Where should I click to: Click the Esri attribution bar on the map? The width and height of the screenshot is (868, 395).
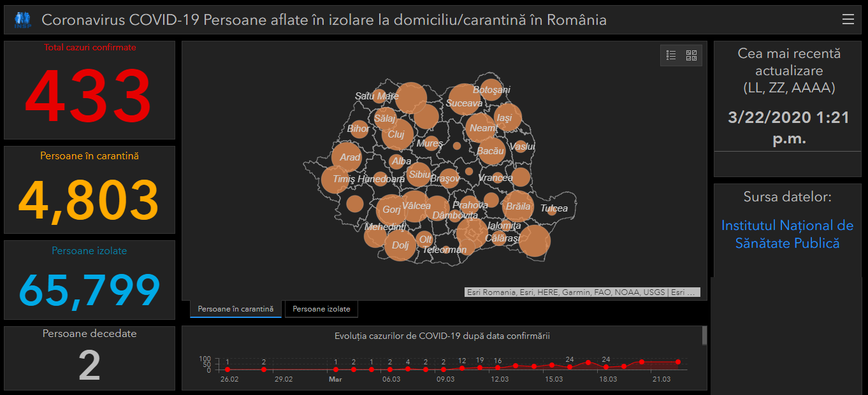coord(582,292)
